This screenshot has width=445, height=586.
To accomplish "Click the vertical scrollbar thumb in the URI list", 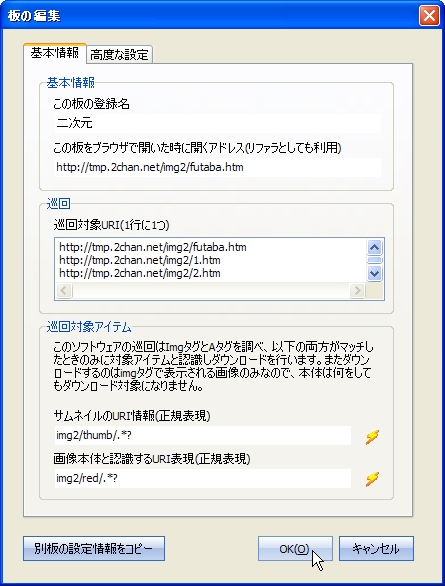I will (x=374, y=260).
